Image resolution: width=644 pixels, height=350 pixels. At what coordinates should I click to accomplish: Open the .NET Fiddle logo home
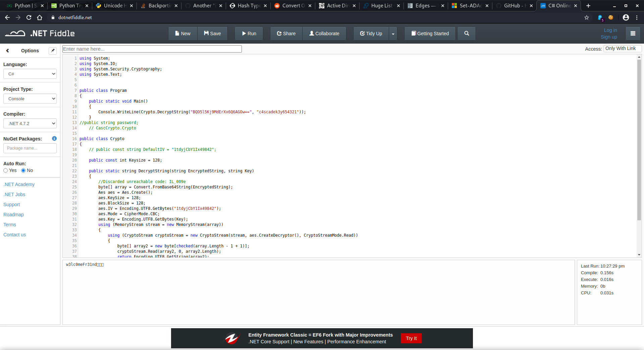click(x=40, y=34)
